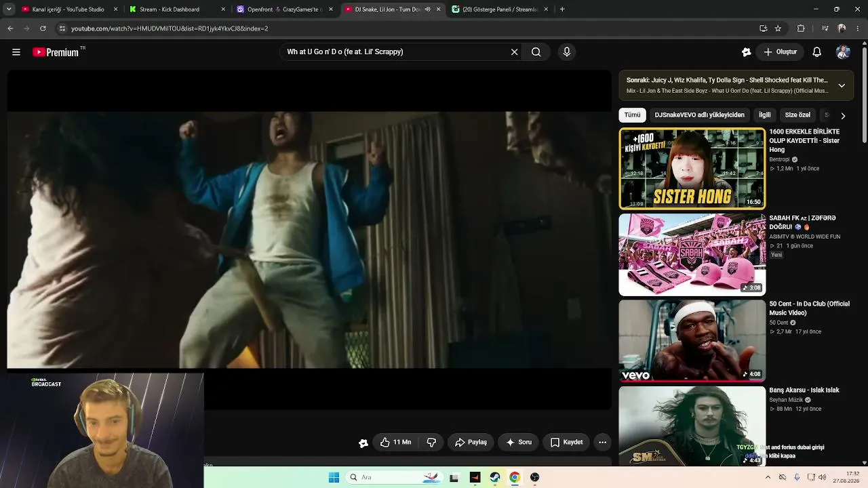Image resolution: width=868 pixels, height=488 pixels.
Task: Open the browser extensions puzzle icon
Action: [801, 28]
